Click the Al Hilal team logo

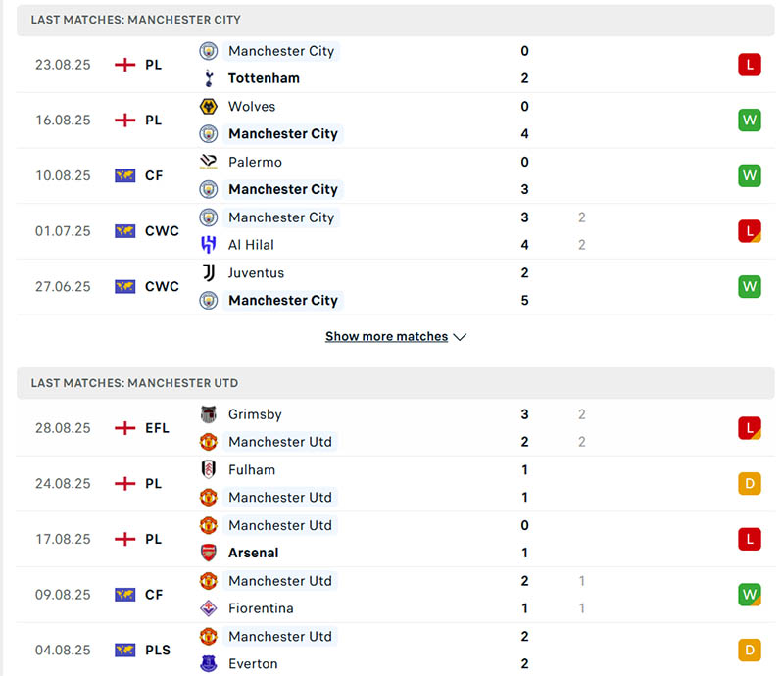point(209,245)
